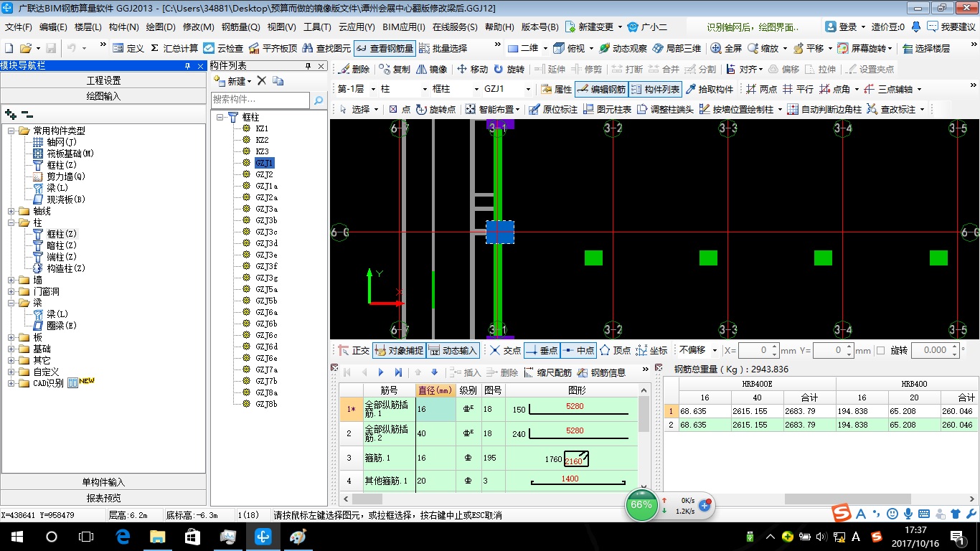The image size is (980, 551).
Task: Expand the 轴线 folder node
Action: click(x=11, y=211)
